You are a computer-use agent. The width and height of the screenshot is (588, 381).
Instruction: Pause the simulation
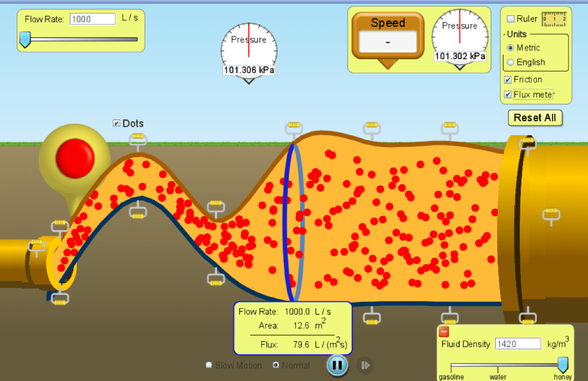pyautogui.click(x=337, y=365)
